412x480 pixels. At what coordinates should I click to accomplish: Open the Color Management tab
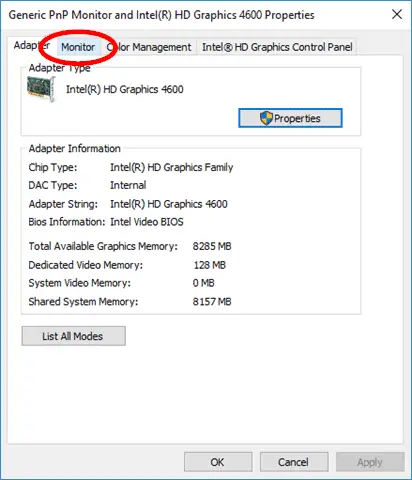(x=149, y=47)
